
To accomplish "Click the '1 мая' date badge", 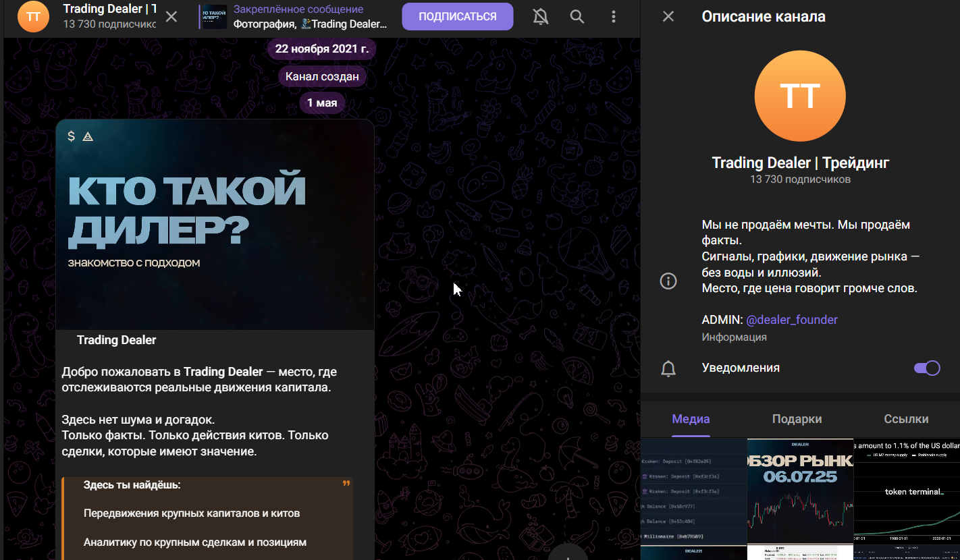I will click(322, 103).
